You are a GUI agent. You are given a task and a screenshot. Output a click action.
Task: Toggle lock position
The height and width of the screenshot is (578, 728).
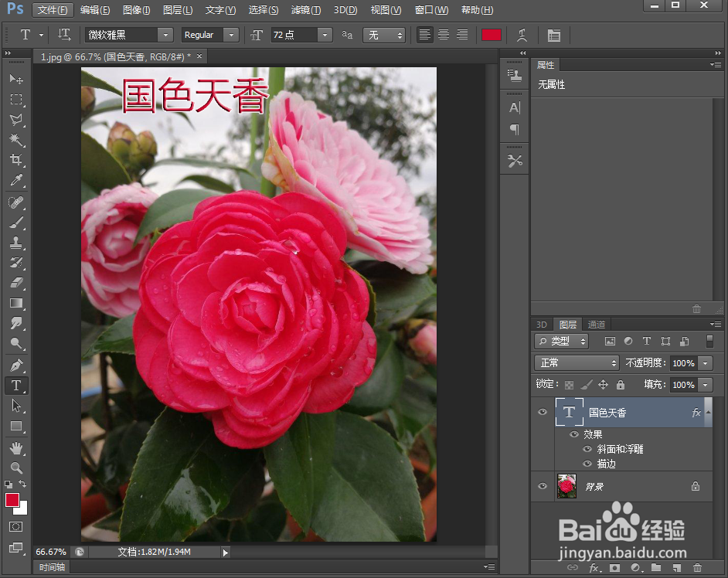coord(603,385)
